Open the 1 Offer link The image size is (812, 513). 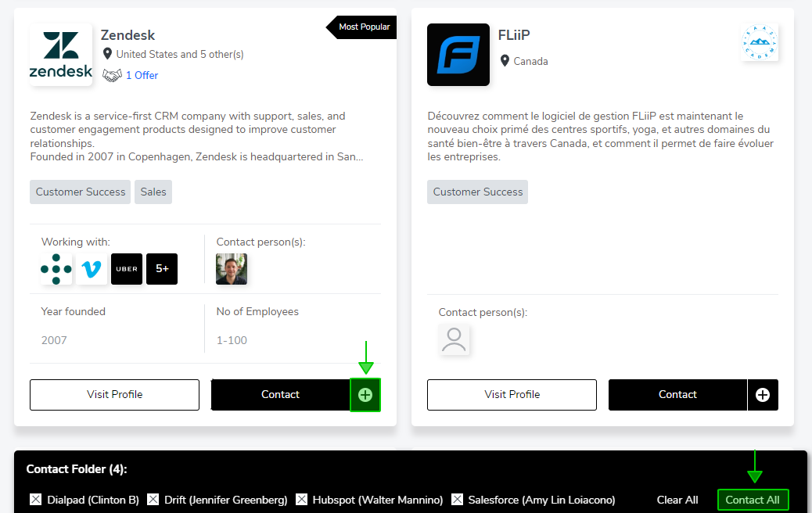pos(142,76)
